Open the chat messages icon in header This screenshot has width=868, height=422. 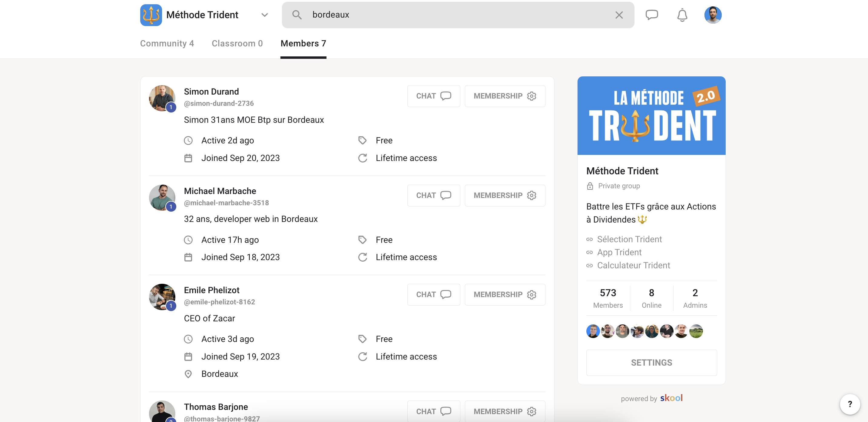pyautogui.click(x=652, y=15)
